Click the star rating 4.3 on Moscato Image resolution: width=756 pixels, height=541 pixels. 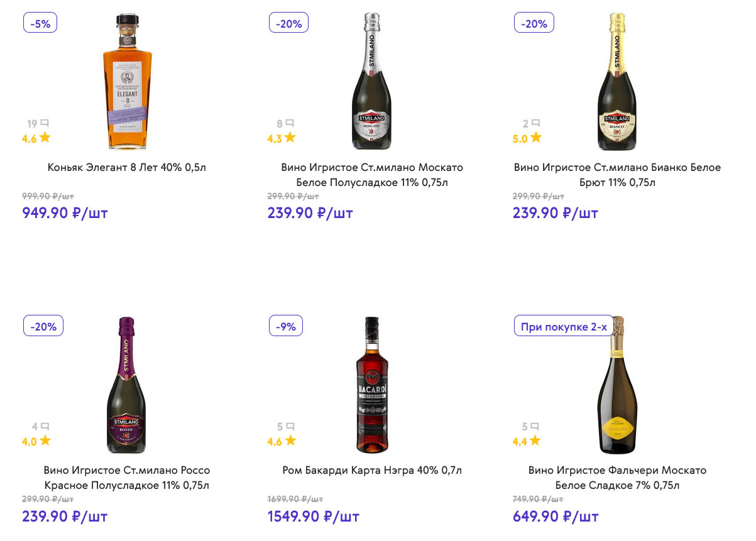pos(282,138)
